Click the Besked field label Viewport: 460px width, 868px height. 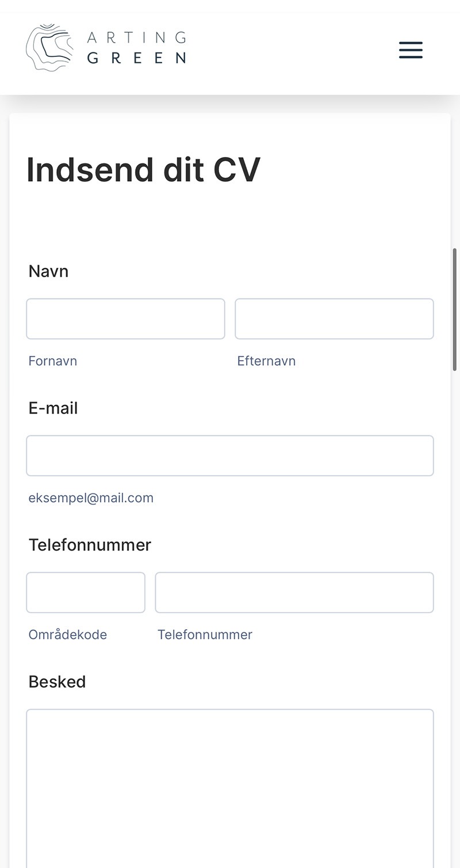point(57,682)
